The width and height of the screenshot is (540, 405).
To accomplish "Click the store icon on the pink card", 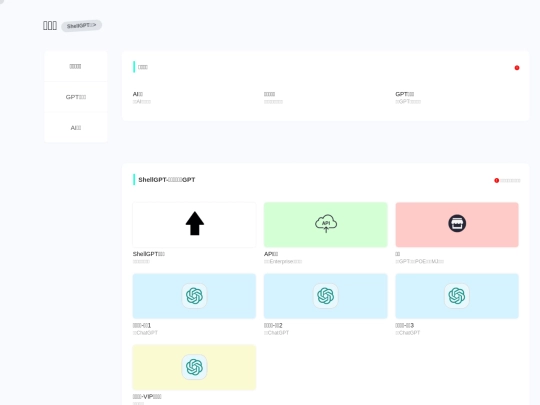I will pyautogui.click(x=457, y=224).
